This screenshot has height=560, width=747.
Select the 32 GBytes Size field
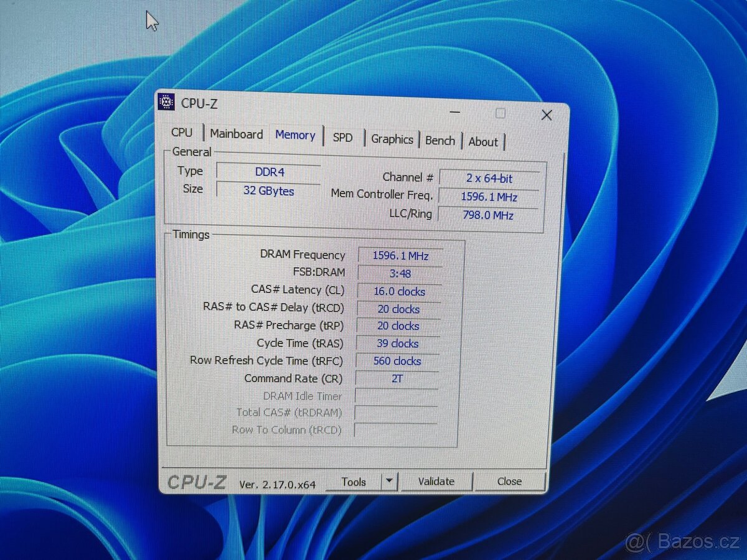pos(268,191)
